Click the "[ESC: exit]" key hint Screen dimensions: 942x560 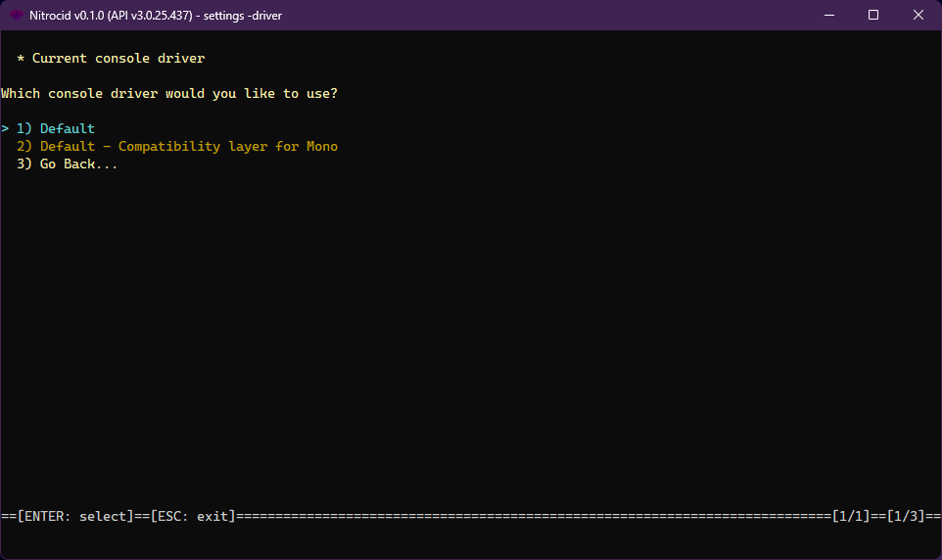tap(193, 516)
